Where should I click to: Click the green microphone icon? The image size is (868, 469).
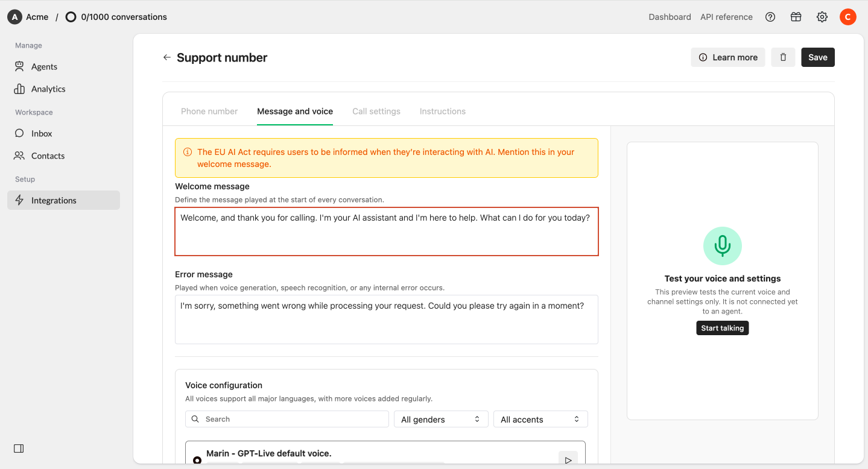tap(723, 246)
